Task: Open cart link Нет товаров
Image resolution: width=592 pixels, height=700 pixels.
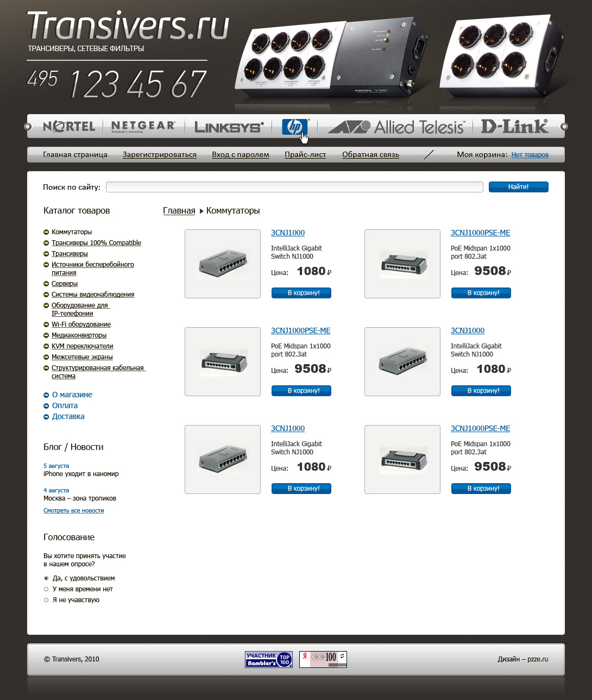Action: (530, 155)
